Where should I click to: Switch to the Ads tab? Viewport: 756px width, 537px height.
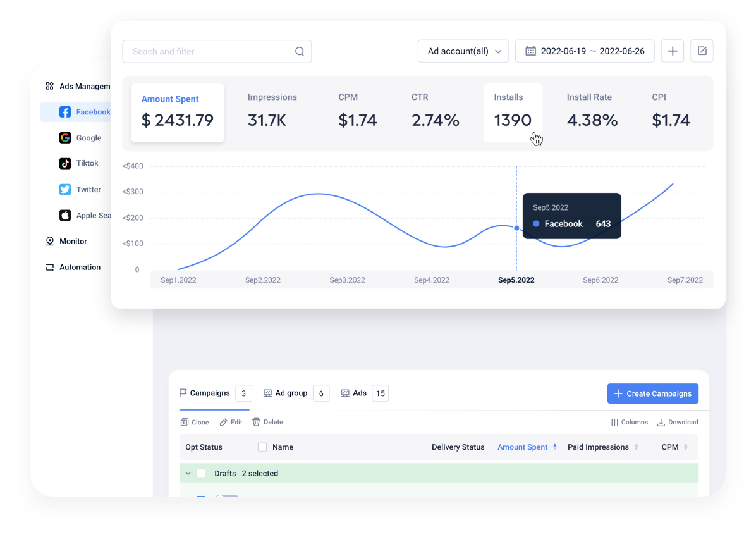pos(358,393)
